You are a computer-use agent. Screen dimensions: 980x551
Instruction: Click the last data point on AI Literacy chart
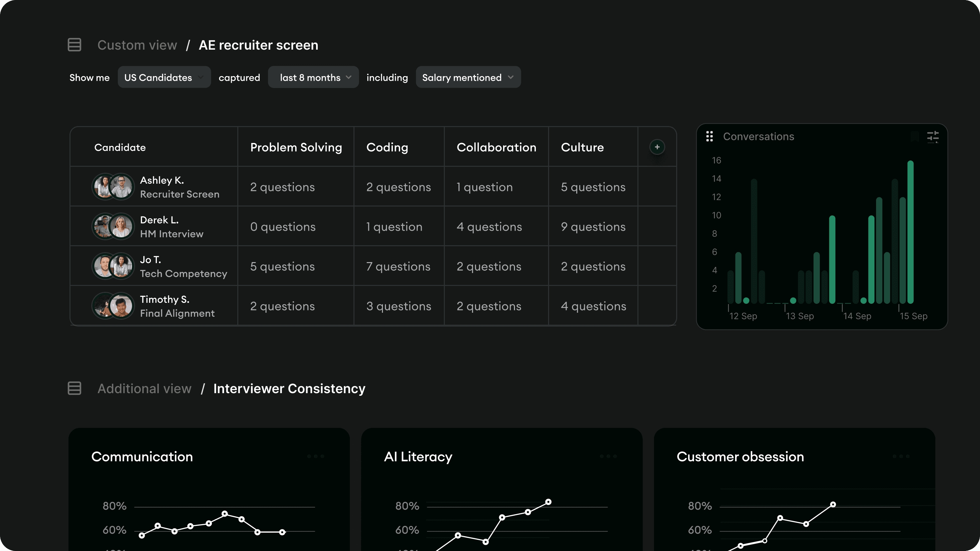tap(548, 502)
